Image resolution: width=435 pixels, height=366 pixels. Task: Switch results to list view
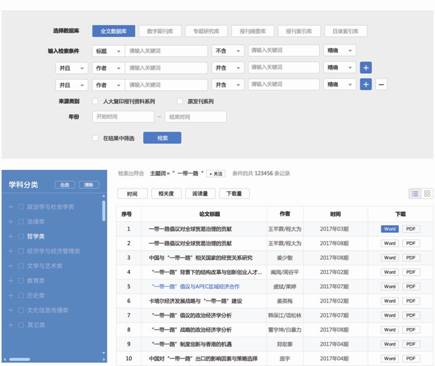(415, 194)
